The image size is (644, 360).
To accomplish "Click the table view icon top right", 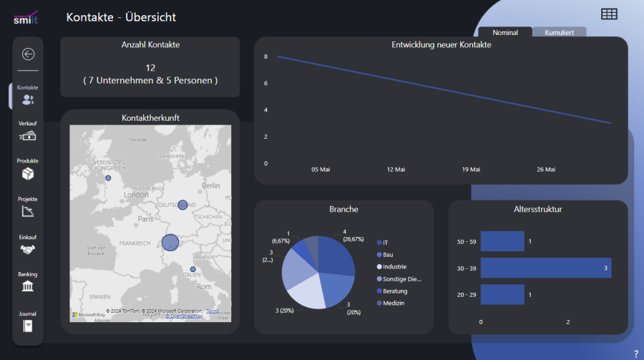I will [609, 14].
